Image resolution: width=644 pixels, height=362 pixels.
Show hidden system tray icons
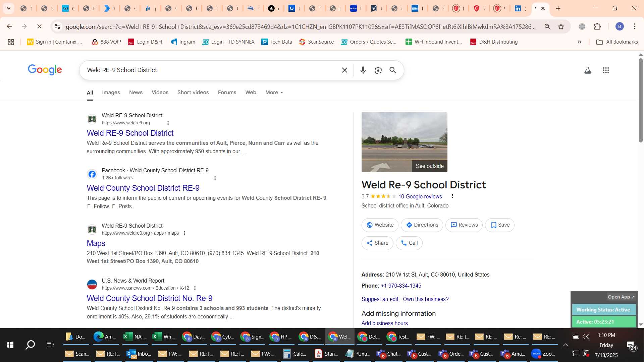tap(566, 345)
